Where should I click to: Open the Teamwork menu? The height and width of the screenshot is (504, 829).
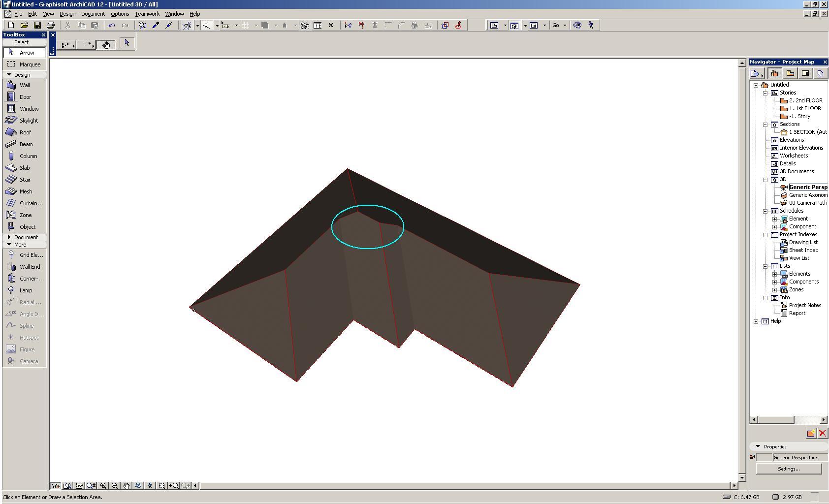(x=147, y=14)
